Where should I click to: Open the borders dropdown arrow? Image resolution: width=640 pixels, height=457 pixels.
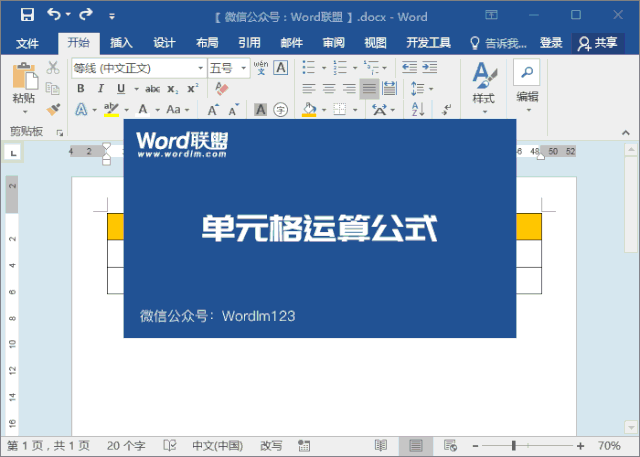pyautogui.click(x=355, y=110)
